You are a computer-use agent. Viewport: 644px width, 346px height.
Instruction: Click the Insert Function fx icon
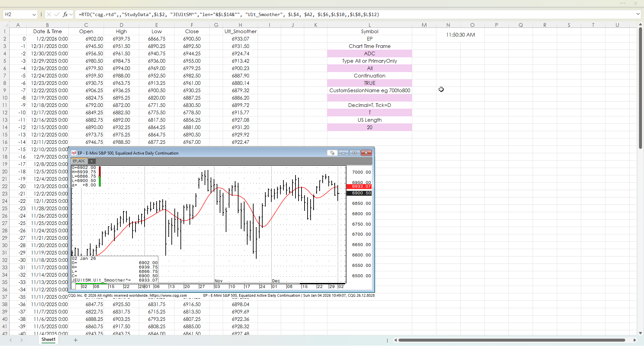pyautogui.click(x=65, y=14)
